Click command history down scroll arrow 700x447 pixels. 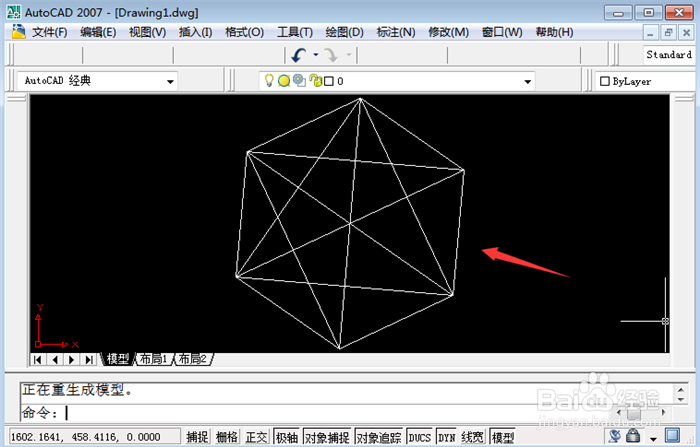click(x=681, y=399)
